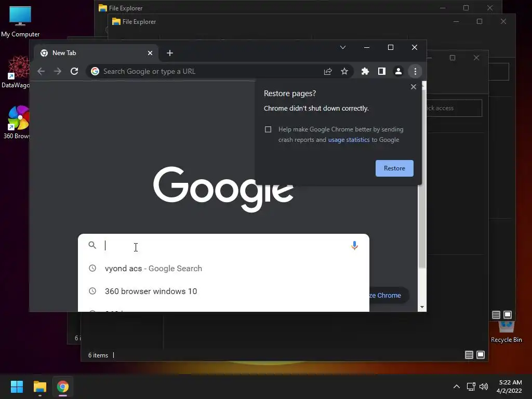Select 'vyond acs' search suggestion
Image resolution: width=532 pixels, height=399 pixels.
223,269
